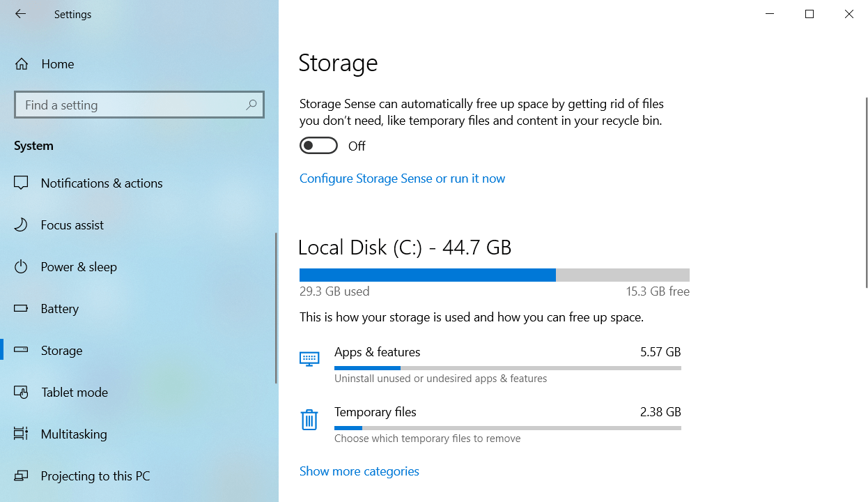Toggle Storage Sense on

click(318, 145)
